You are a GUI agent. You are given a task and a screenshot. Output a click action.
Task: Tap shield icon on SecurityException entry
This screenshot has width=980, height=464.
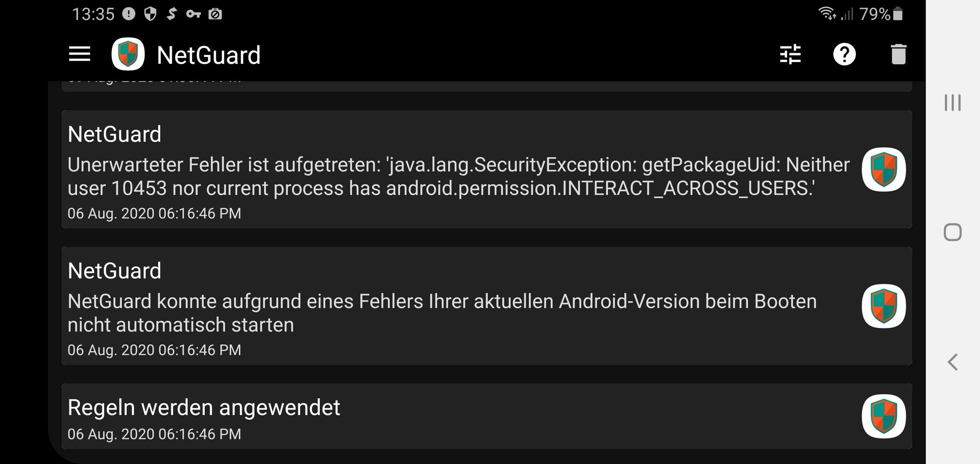click(x=884, y=169)
